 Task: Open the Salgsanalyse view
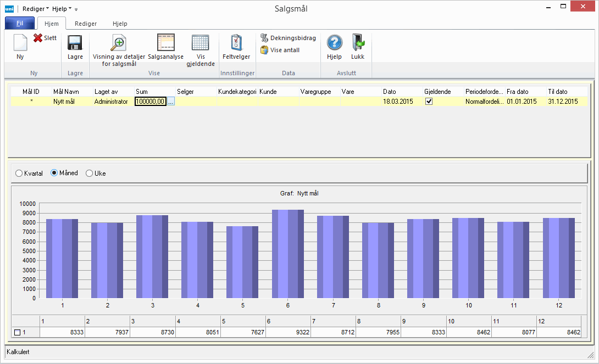(x=165, y=43)
